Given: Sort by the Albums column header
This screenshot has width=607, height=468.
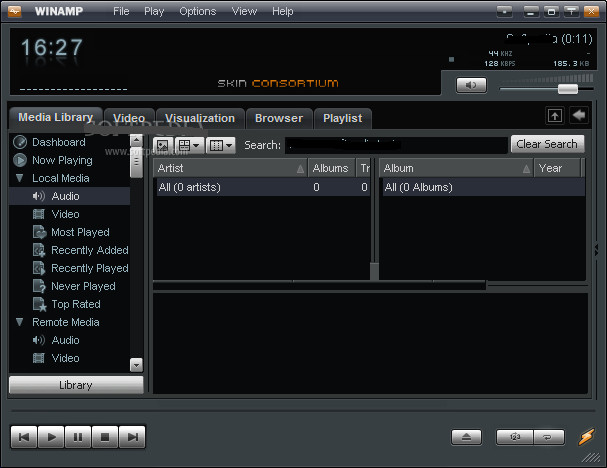Looking at the screenshot, I should pos(331,168).
